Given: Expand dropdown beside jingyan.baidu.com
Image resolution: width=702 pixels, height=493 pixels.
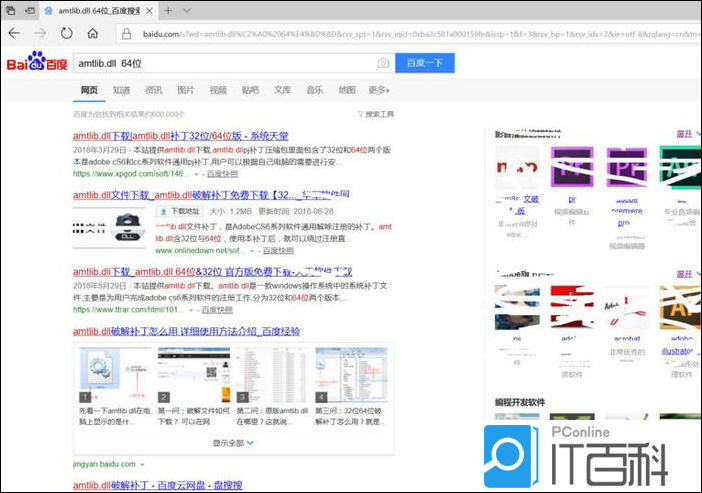Looking at the screenshot, I should coord(142,465).
